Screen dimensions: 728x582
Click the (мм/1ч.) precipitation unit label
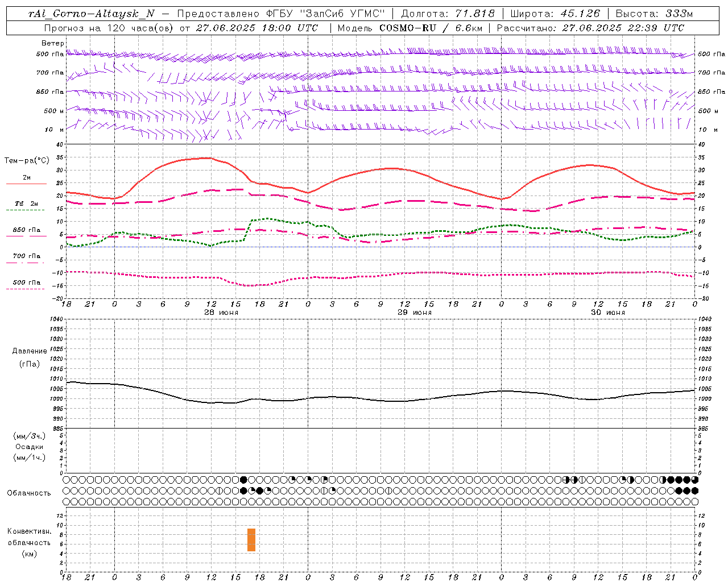pos(30,458)
